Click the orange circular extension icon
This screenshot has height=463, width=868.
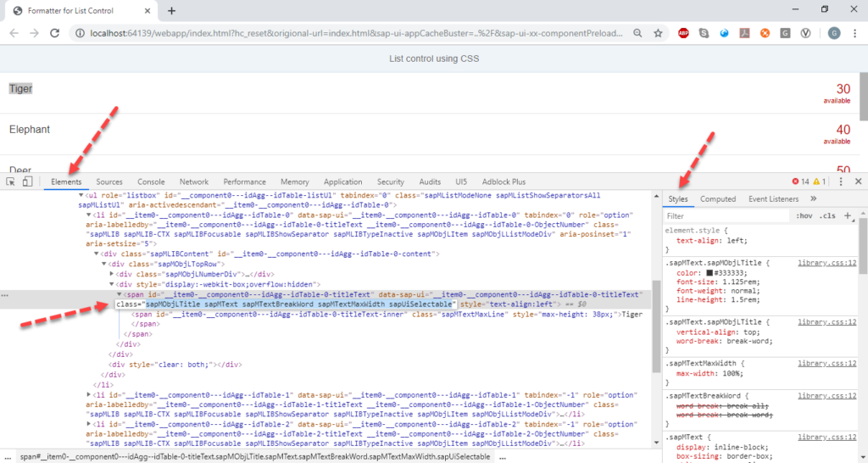pyautogui.click(x=765, y=33)
